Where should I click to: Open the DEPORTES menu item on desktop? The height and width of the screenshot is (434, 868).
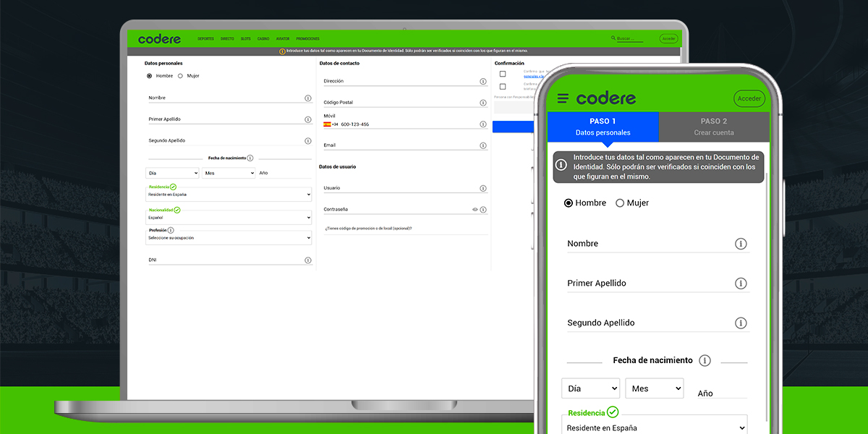click(x=205, y=39)
